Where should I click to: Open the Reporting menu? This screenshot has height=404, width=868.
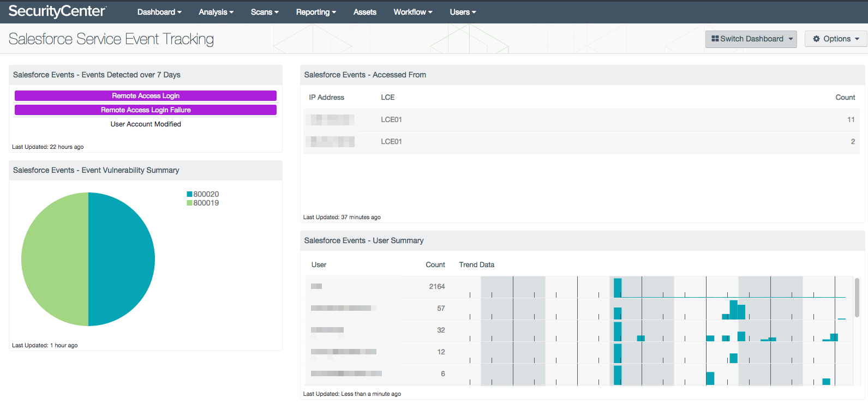[x=316, y=12]
